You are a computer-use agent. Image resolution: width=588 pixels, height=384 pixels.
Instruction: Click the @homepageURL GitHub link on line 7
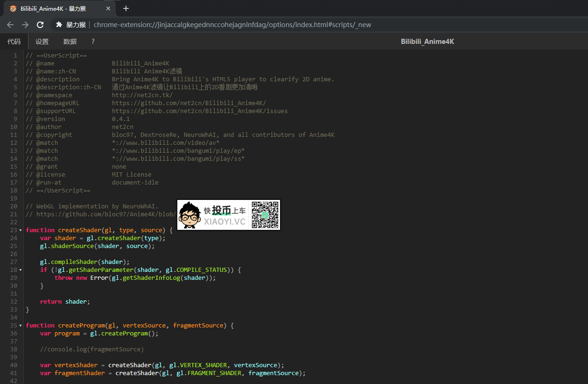pyautogui.click(x=189, y=103)
